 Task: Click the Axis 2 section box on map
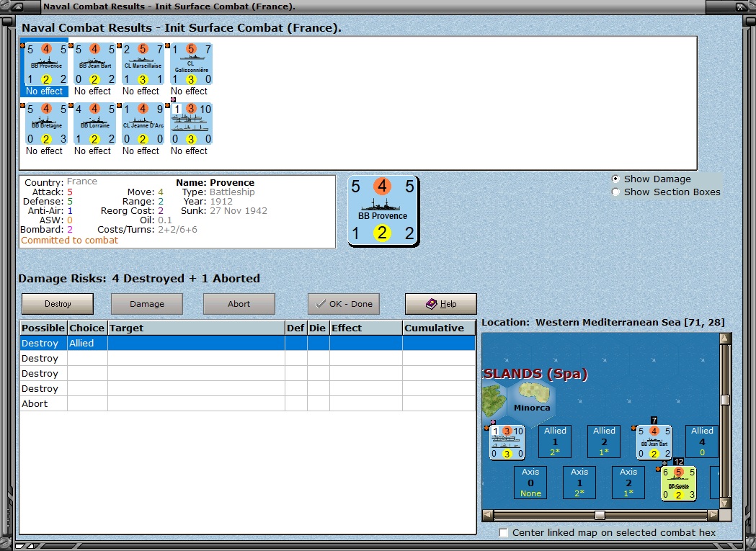point(628,483)
